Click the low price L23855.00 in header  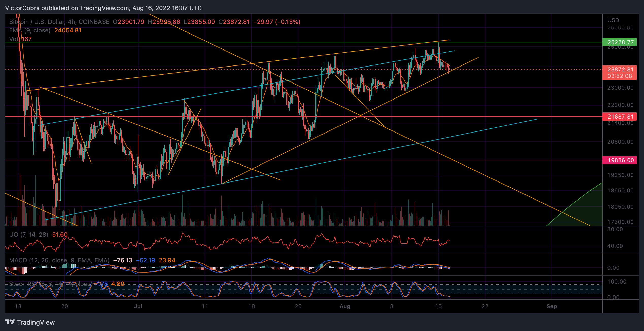tap(199, 22)
